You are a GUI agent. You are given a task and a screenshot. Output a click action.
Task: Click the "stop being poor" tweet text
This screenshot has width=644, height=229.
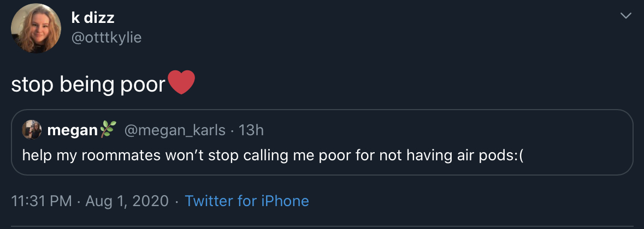(87, 85)
